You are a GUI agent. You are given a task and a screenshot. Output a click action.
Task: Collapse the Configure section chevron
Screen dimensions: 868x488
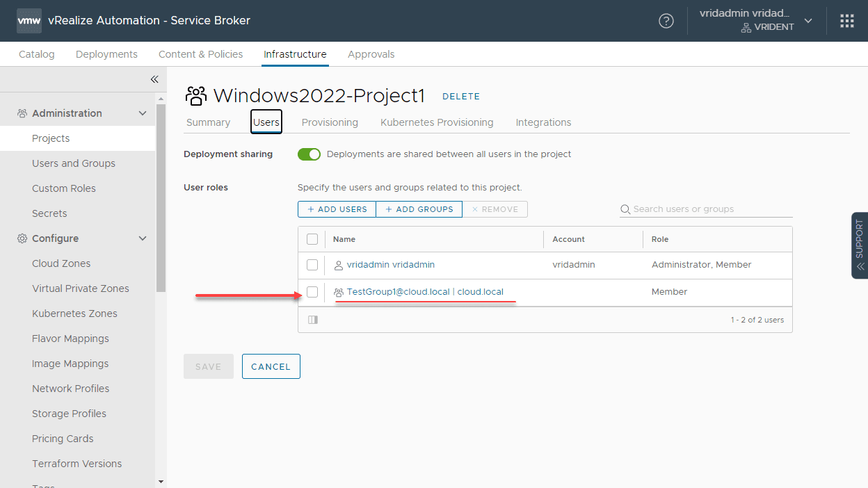pos(143,238)
